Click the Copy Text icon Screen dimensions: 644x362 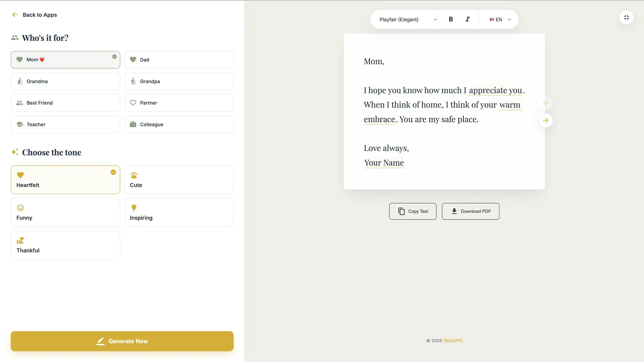pos(401,211)
